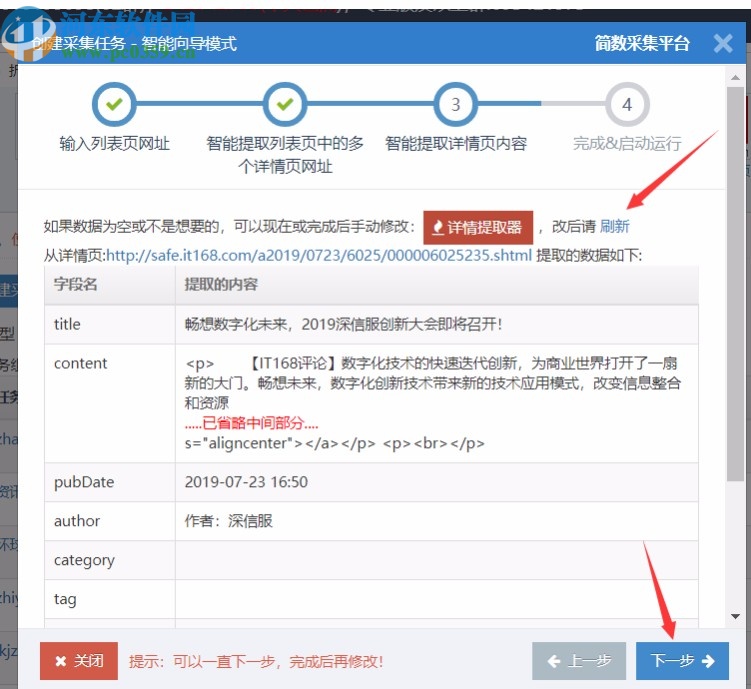Select the title field name cell
751x689 pixels.
coord(110,324)
